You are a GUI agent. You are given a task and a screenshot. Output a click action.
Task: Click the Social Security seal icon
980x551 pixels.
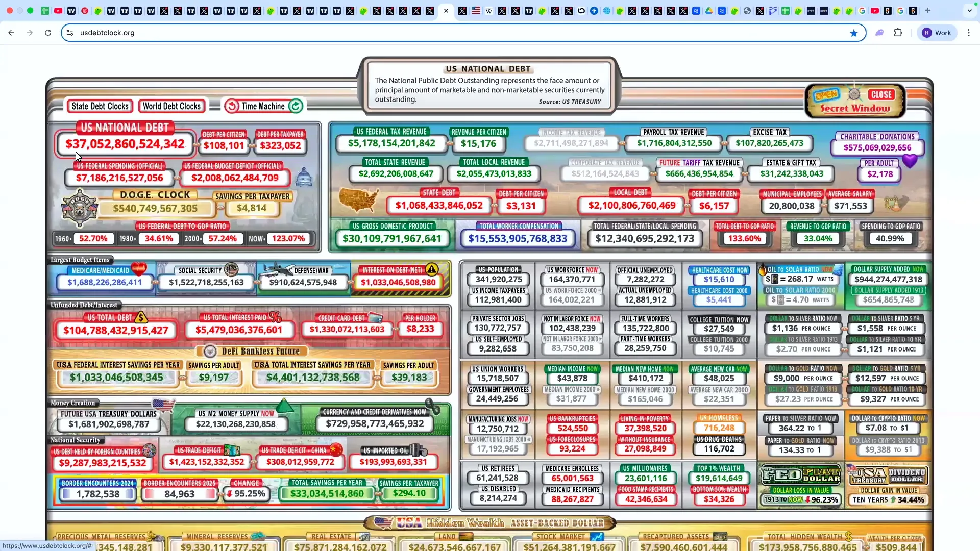pos(231,269)
